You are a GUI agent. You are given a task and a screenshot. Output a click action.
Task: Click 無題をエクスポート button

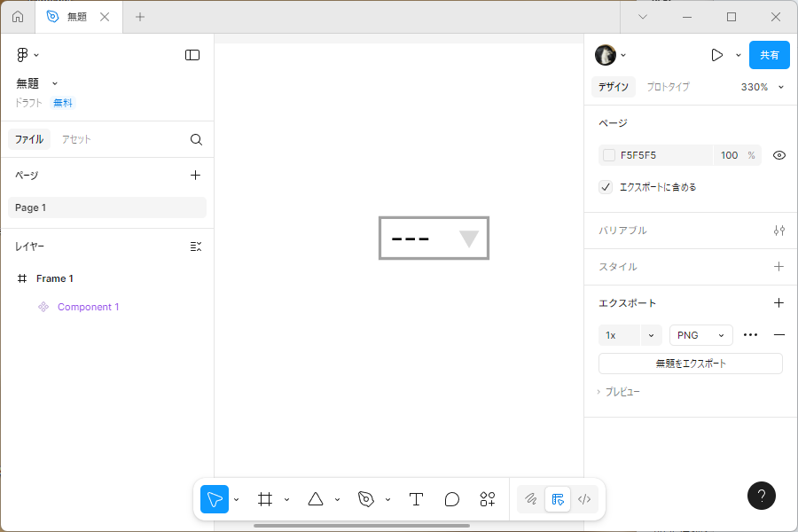690,364
